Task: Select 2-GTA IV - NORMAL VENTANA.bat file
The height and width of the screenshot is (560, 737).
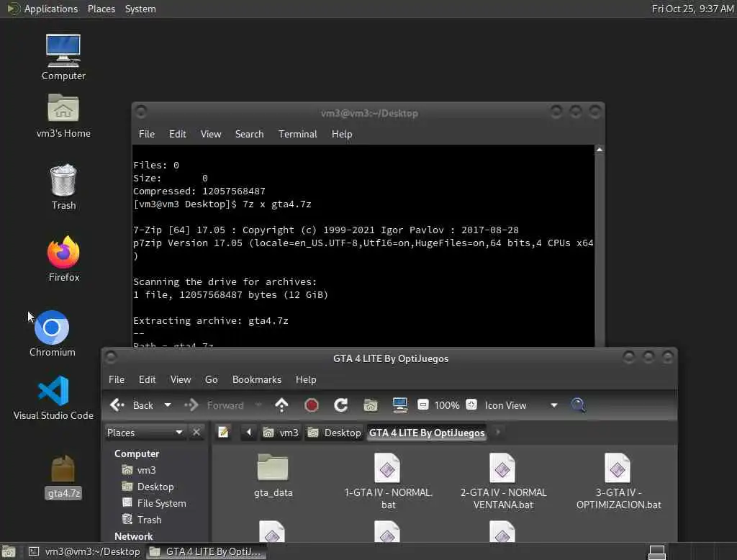Action: point(503,482)
